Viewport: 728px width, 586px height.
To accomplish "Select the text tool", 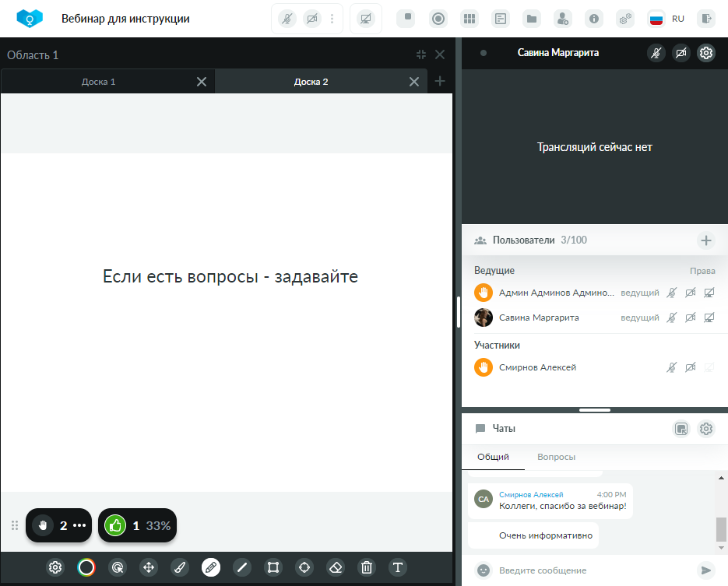I will pyautogui.click(x=397, y=567).
